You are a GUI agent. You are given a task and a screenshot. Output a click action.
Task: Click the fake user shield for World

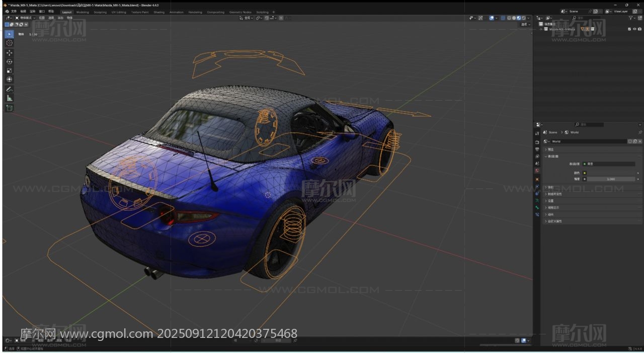click(630, 141)
